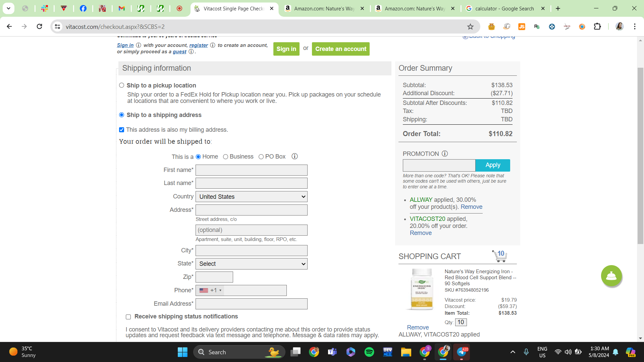This screenshot has width=644, height=362.
Task: Click the Create an account button
Action: [340, 49]
